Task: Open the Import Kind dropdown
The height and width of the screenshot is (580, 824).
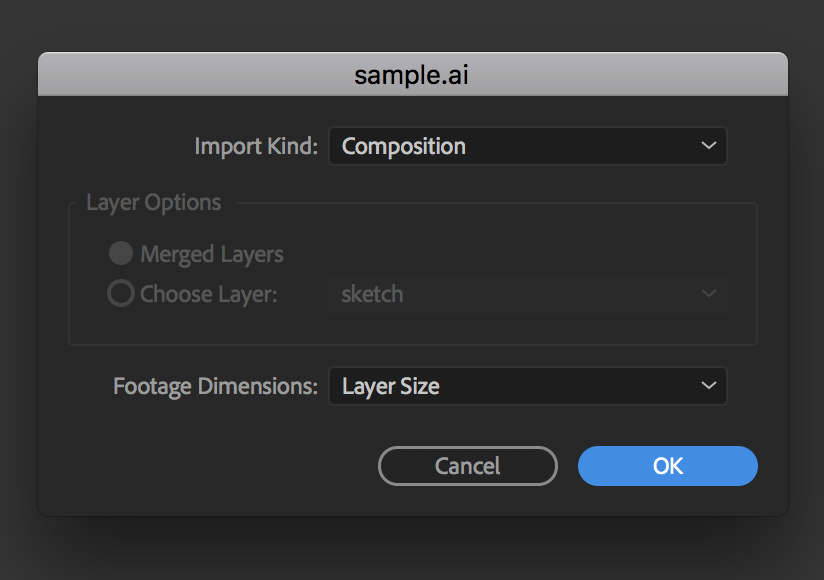Action: click(528, 146)
